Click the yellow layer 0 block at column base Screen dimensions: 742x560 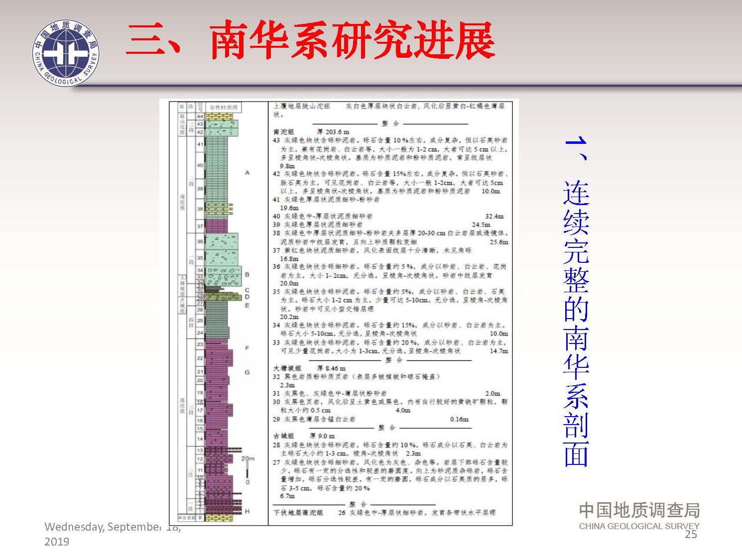click(219, 518)
